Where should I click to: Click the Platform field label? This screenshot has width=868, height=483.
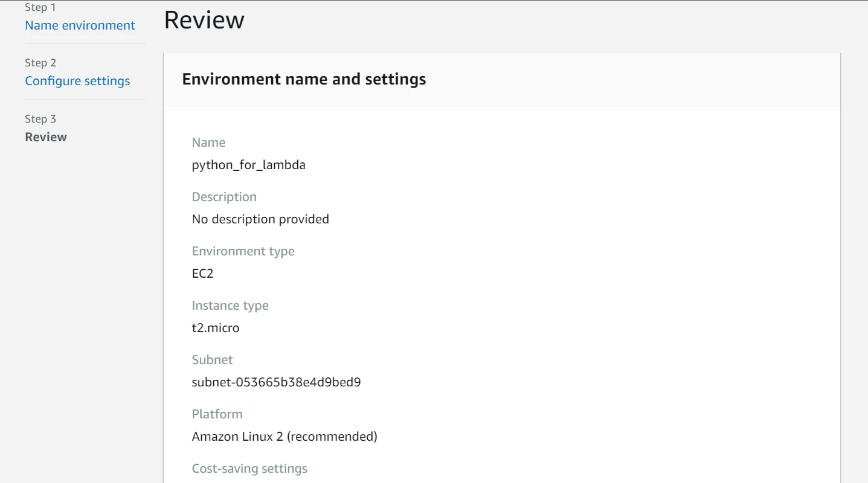tap(217, 414)
